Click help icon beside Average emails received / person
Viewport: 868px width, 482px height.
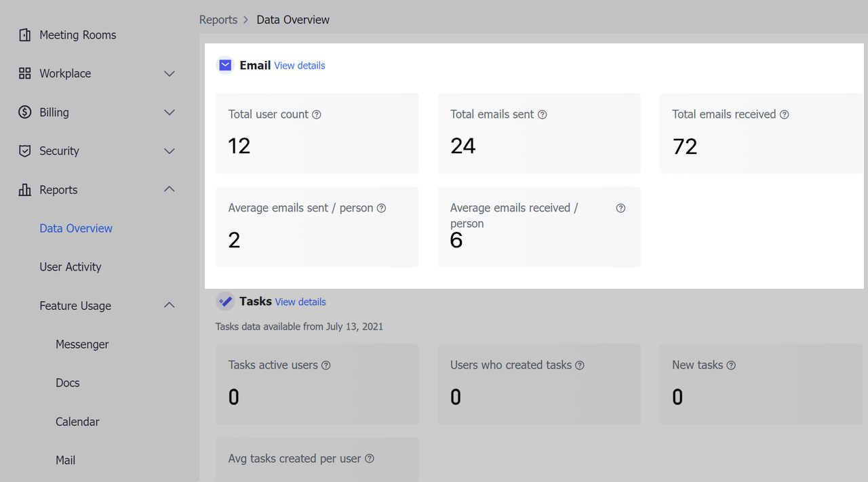pyautogui.click(x=620, y=208)
